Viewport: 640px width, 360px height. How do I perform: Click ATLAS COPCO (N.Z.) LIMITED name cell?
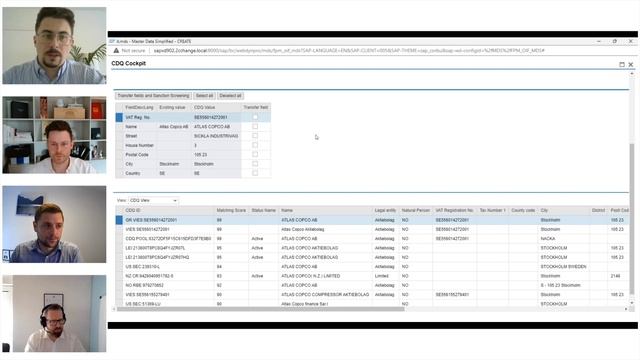(325, 276)
